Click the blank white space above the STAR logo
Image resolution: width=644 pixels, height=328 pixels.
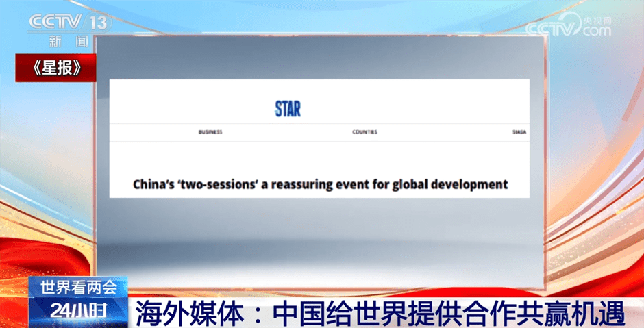click(319, 88)
